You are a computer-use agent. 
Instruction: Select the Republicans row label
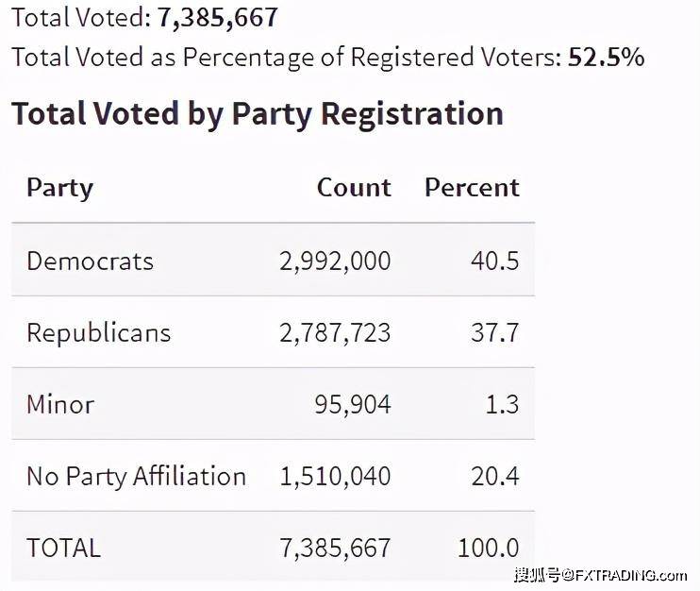coord(99,333)
